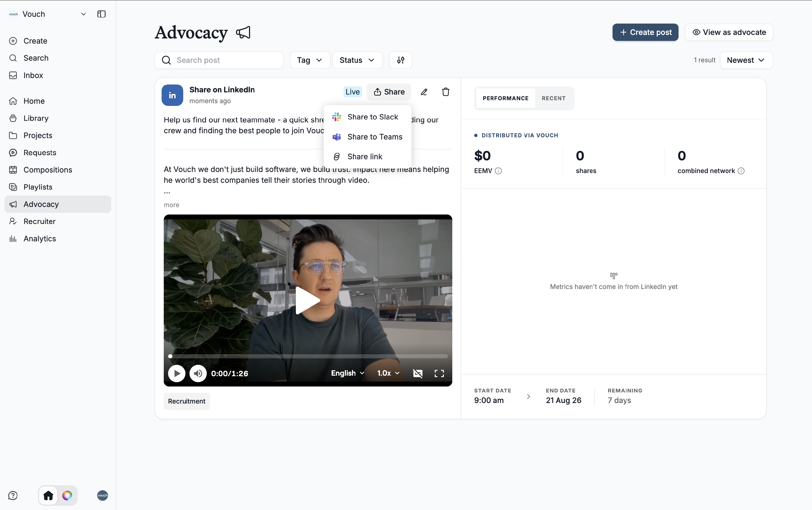Choose Share link option
812x510 pixels.
click(367, 157)
